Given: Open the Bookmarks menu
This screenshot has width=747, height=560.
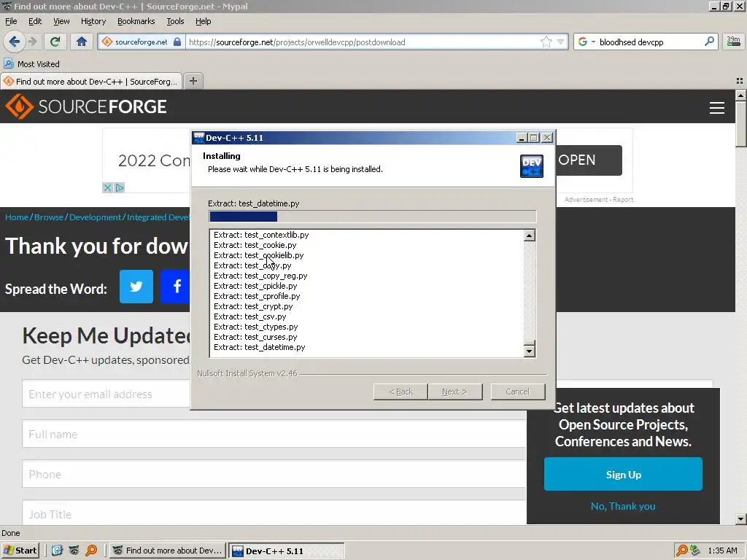Looking at the screenshot, I should (136, 21).
